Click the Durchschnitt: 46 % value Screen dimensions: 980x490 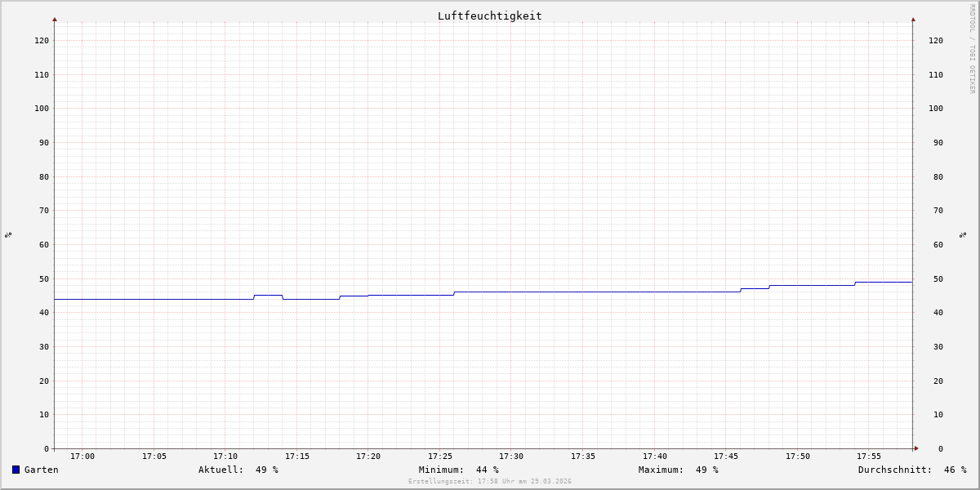[x=911, y=470]
